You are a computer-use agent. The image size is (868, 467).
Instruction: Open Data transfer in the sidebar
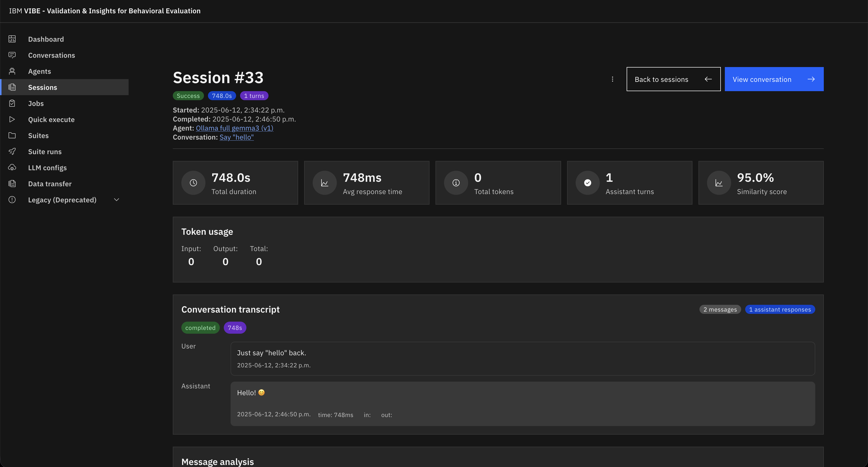tap(65, 184)
